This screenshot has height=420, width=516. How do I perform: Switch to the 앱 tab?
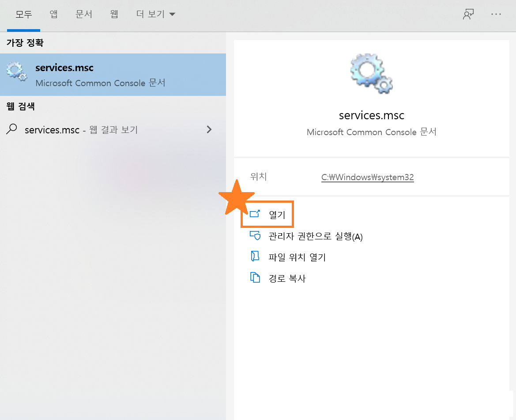tap(53, 14)
